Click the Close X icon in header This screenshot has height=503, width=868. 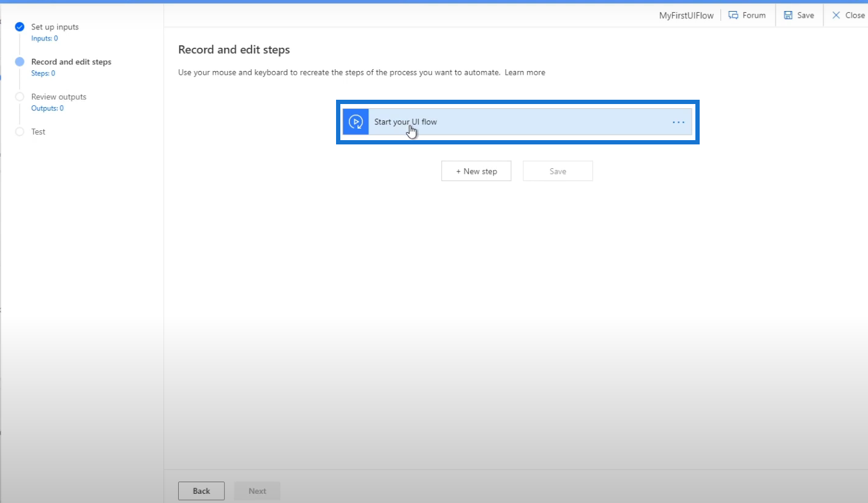(836, 15)
